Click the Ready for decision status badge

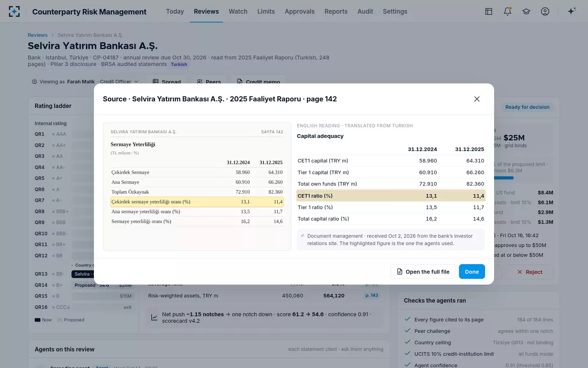point(527,107)
